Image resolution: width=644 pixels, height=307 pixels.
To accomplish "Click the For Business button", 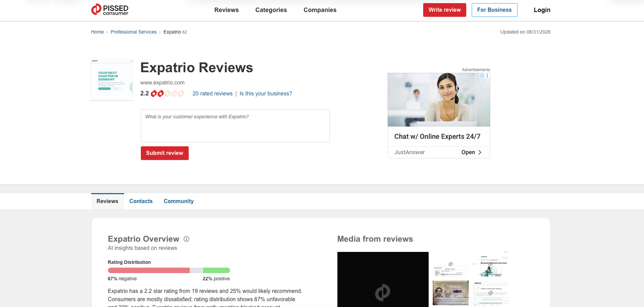I will point(494,10).
